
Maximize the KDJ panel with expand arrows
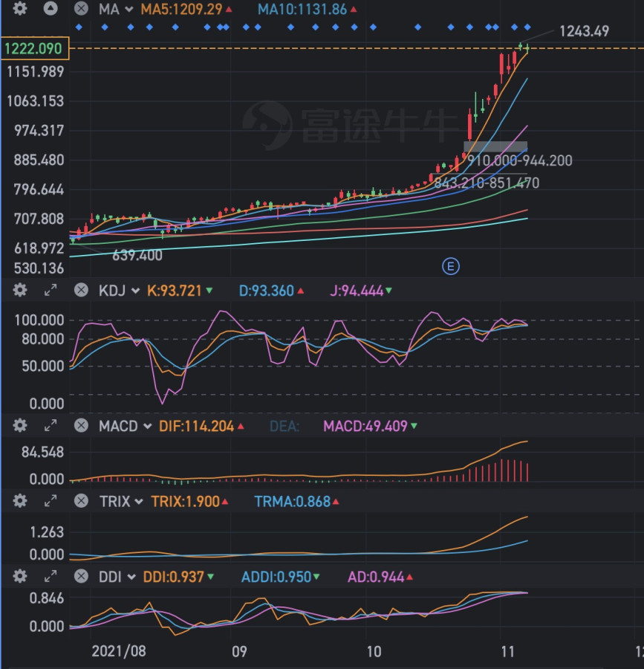(x=51, y=291)
